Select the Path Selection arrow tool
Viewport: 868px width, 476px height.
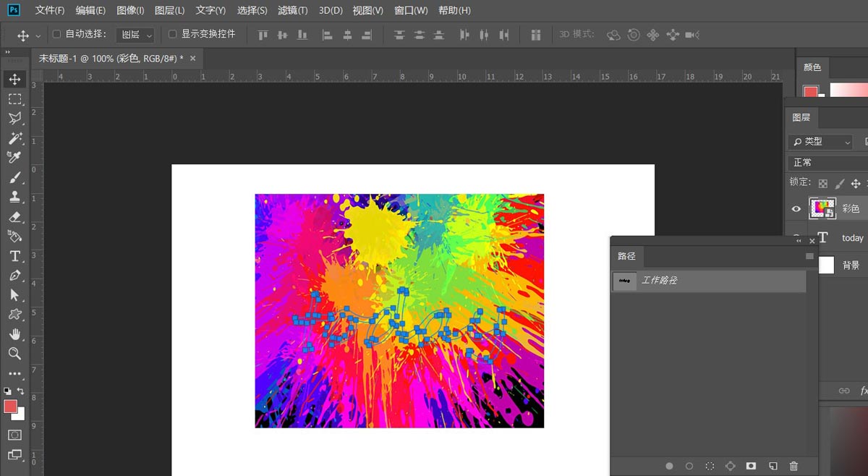pyautogui.click(x=14, y=295)
